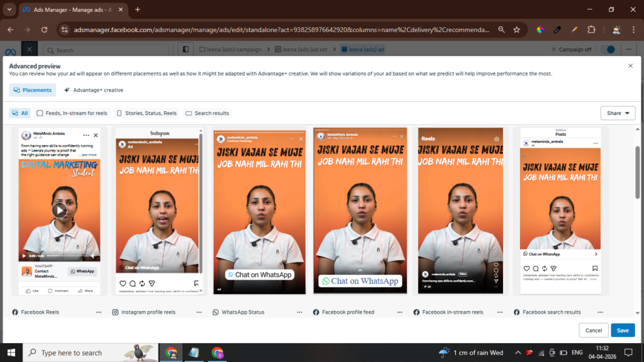Select the Placements tab
Screen dimensions: 644x362
[x=33, y=90]
